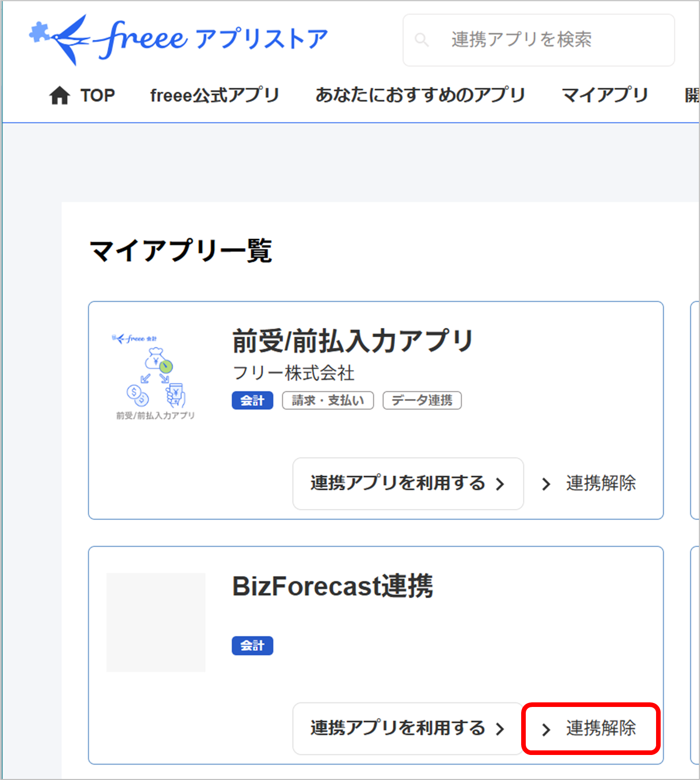Viewport: 700px width, 780px height.
Task: Select the データ連携 tag
Action: coord(422,400)
